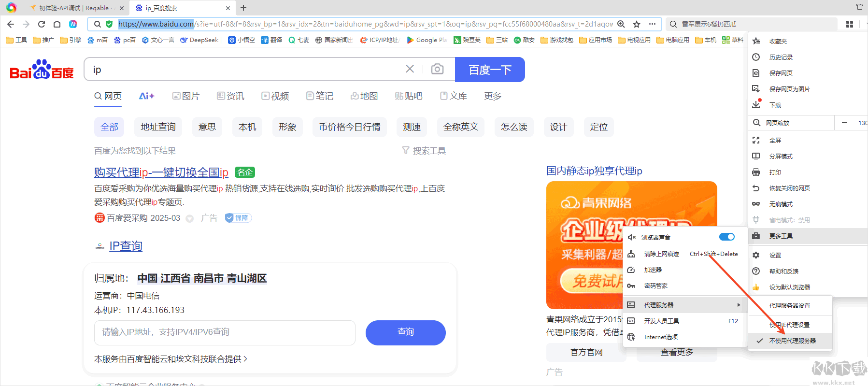The image size is (868, 386).
Task: Open Favorites from the browser menu
Action: [808, 42]
